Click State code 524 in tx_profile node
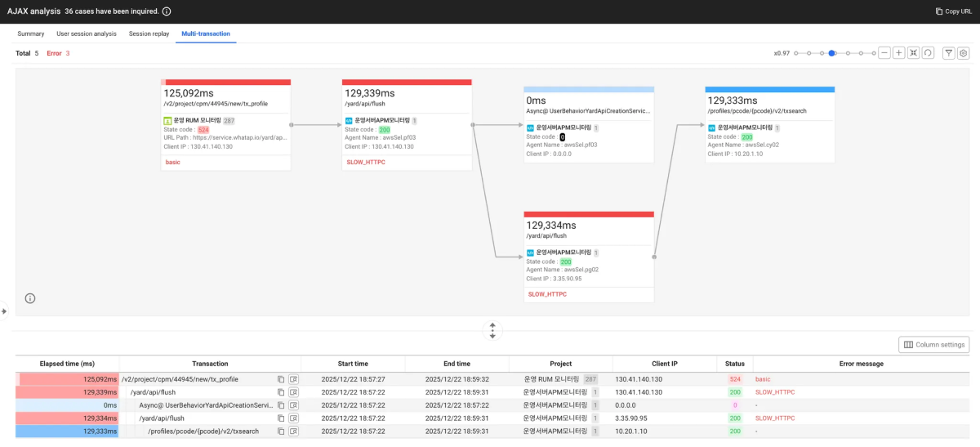Screen dimensions: 980x447 203,129
